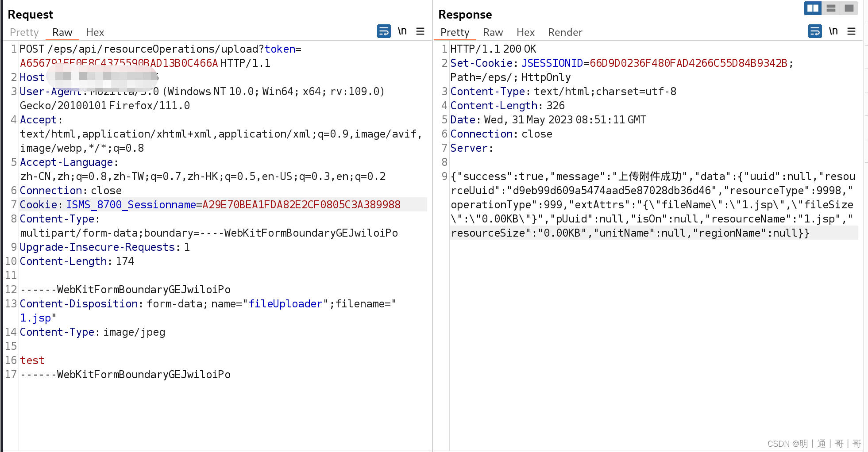Click the Set-Cookie JSESSIONID header
The width and height of the screenshot is (868, 452).
621,63
